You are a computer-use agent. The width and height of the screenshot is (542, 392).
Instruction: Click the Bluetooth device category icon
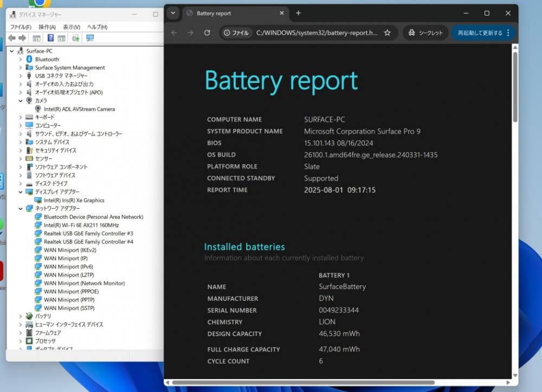(x=29, y=59)
